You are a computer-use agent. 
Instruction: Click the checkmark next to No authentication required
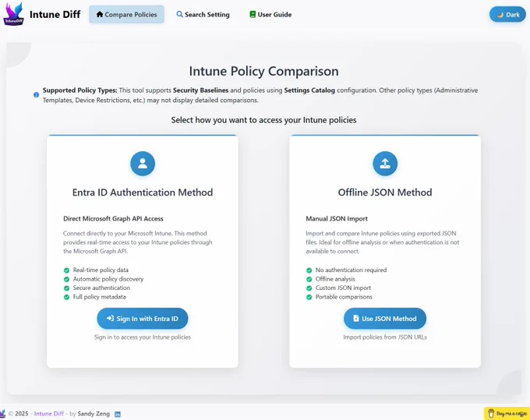309,270
